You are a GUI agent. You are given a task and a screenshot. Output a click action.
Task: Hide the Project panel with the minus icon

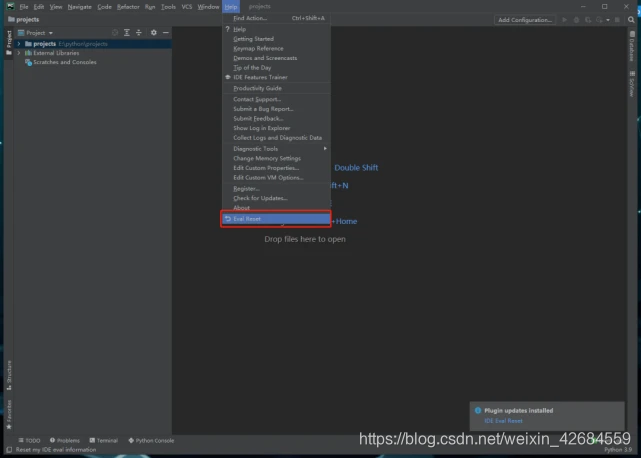pyautogui.click(x=166, y=33)
